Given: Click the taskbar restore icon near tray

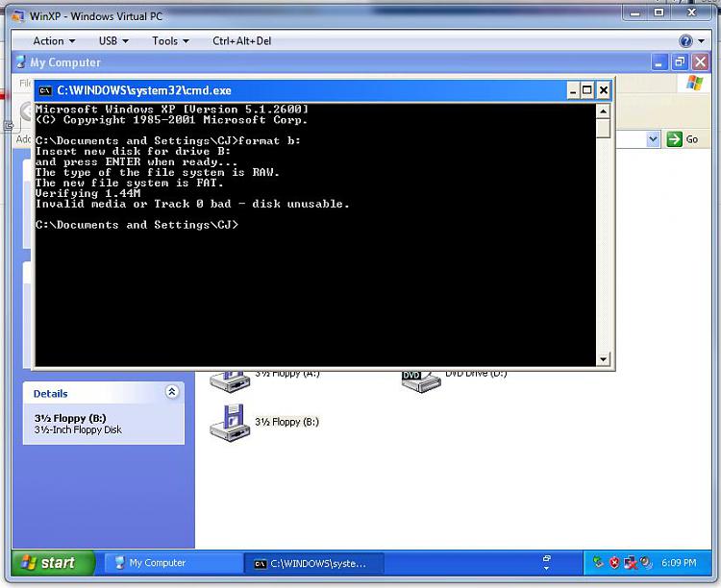Looking at the screenshot, I should (x=546, y=559).
